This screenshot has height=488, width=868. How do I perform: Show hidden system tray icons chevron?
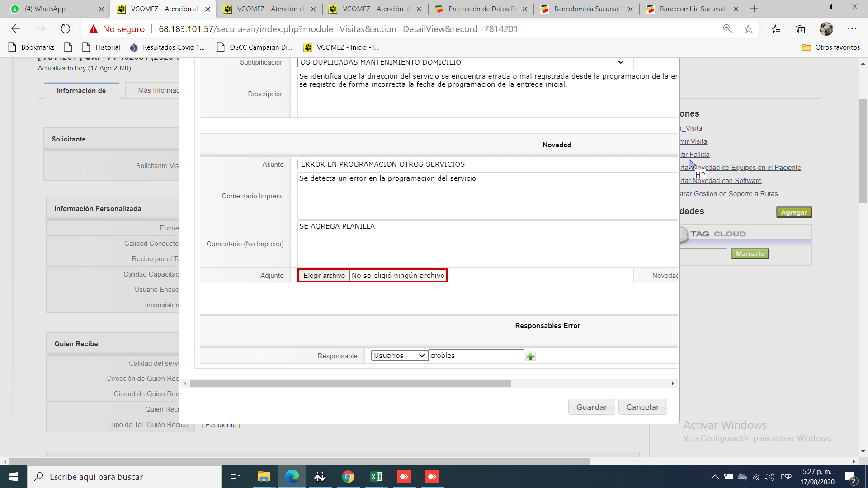[715, 477]
